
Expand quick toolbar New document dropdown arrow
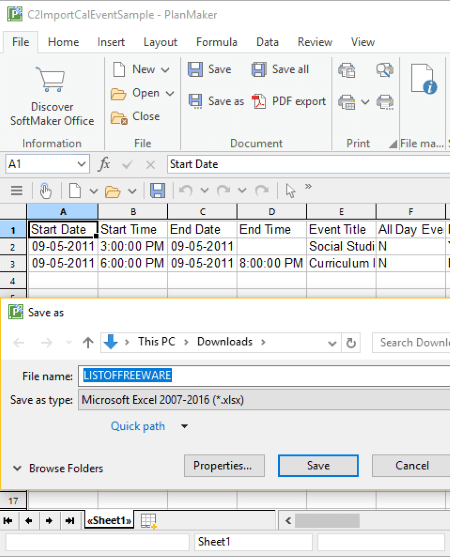coord(93,191)
